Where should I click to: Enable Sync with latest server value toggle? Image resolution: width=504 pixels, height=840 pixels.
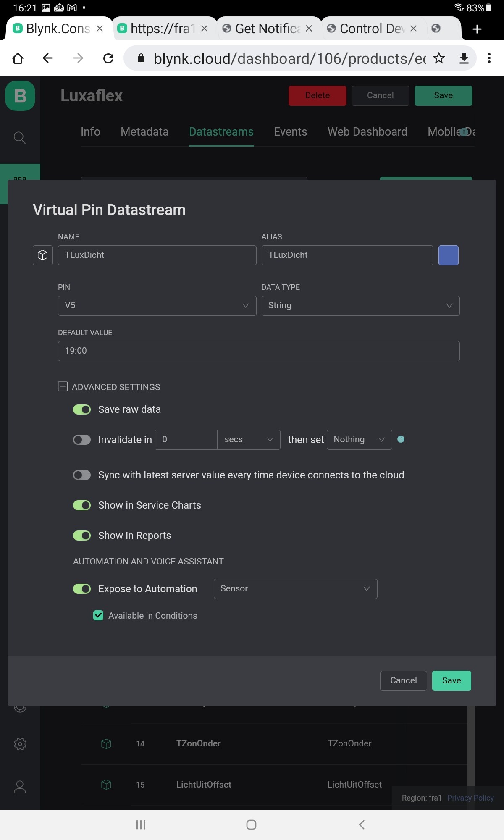click(82, 475)
